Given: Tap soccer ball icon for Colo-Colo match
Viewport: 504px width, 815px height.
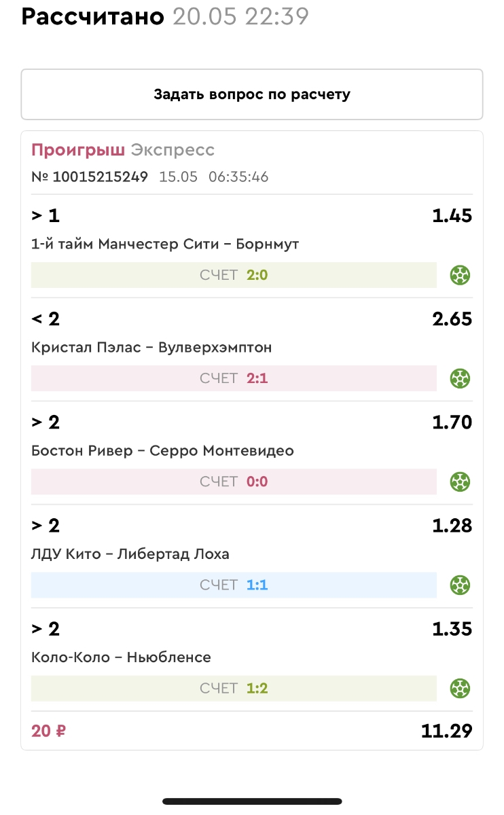Looking at the screenshot, I should pyautogui.click(x=461, y=688).
